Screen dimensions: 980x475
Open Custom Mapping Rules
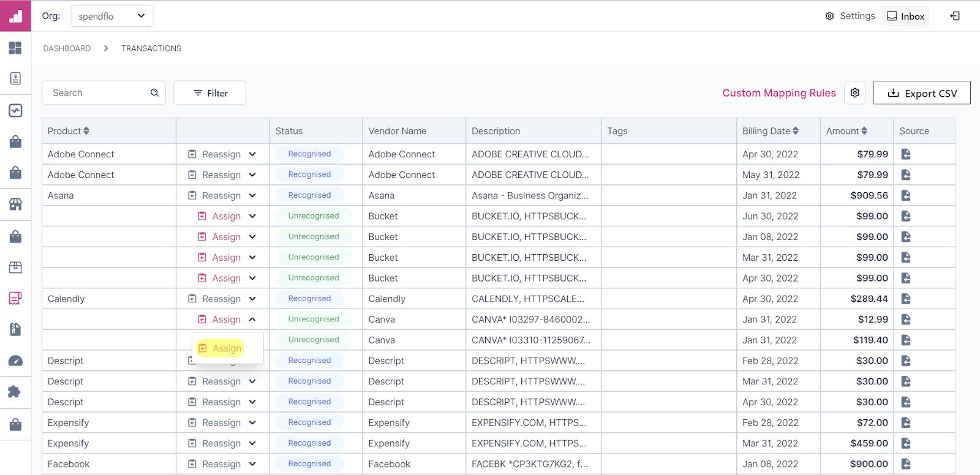pos(779,93)
